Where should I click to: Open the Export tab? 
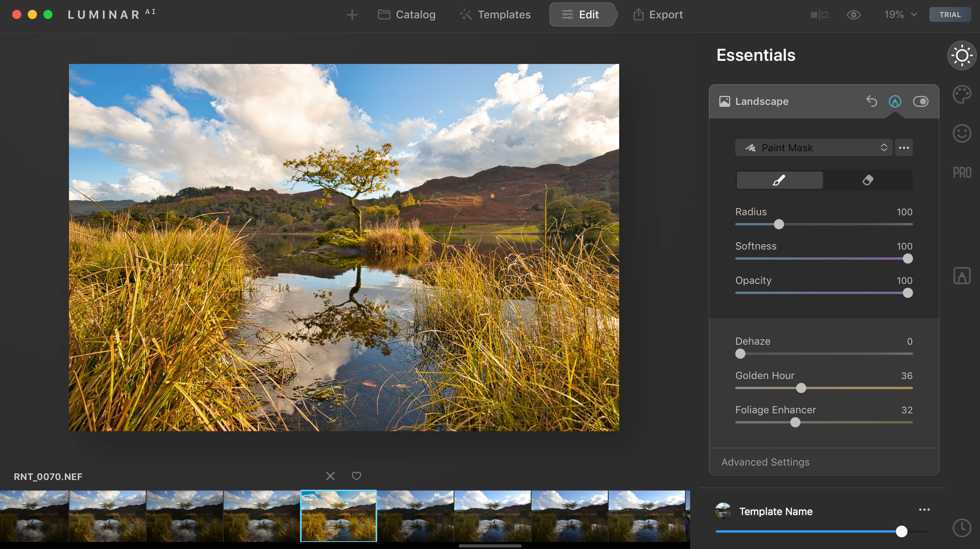click(x=658, y=15)
